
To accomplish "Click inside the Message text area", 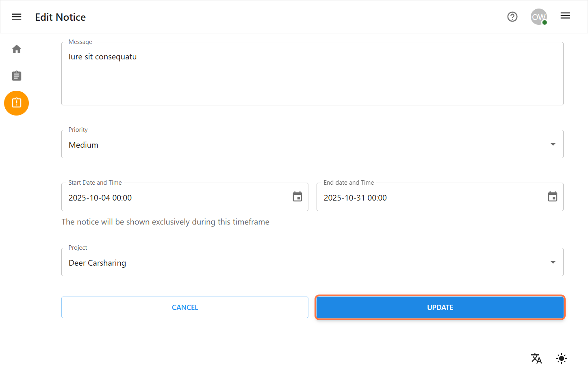I will 312,73.
